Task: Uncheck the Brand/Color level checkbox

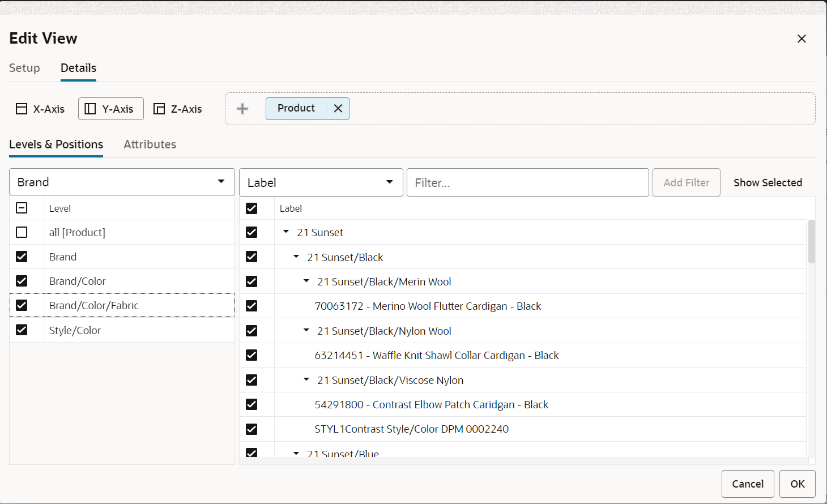Action: click(22, 281)
